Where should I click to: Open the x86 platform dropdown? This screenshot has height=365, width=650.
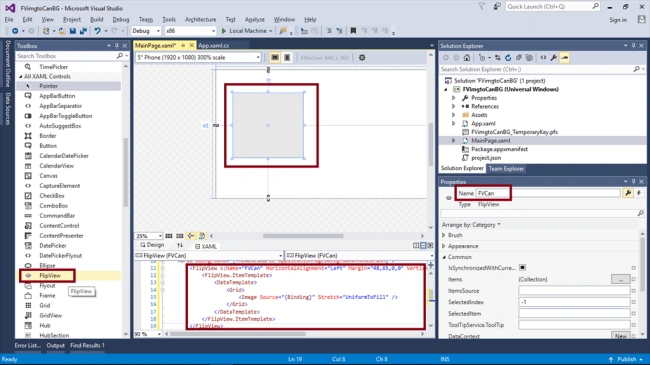[x=190, y=31]
